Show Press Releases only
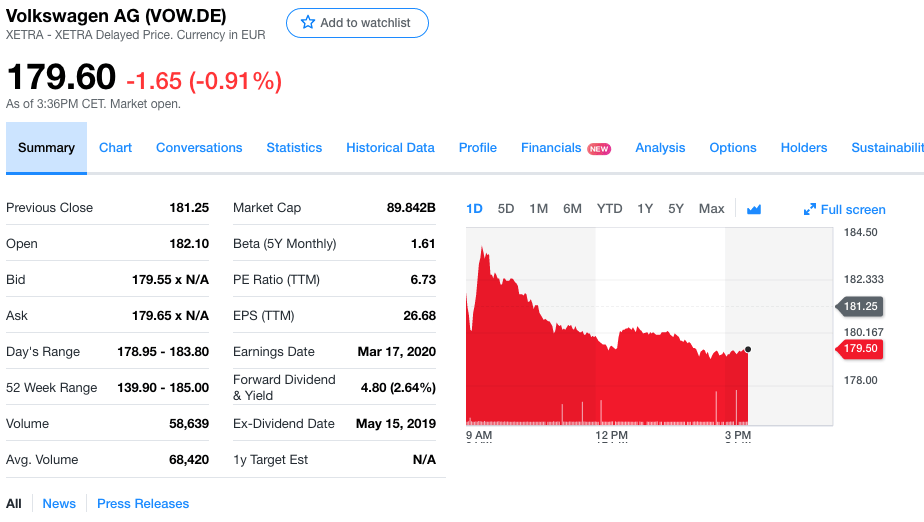This screenshot has width=924, height=522. [143, 503]
